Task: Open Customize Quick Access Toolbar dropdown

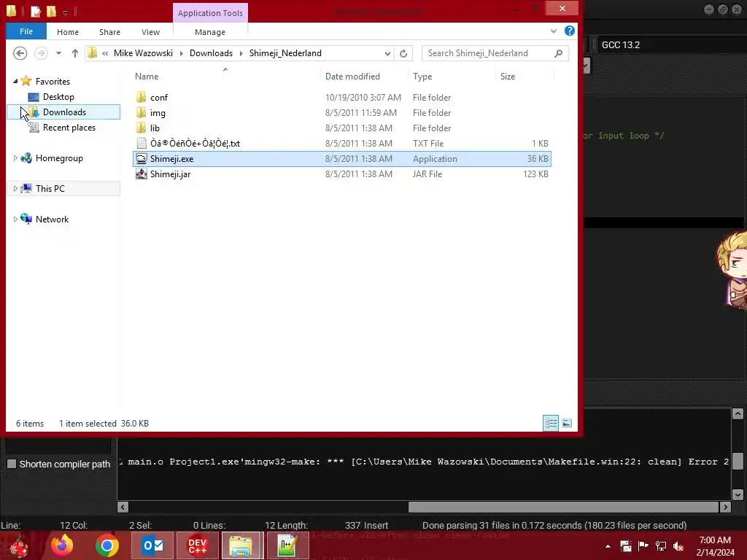Action: [65, 12]
